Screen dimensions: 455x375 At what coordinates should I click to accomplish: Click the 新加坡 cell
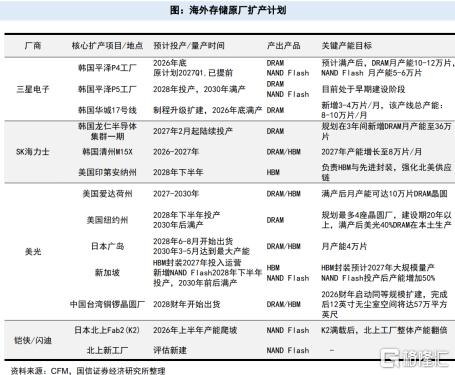[x=107, y=273]
